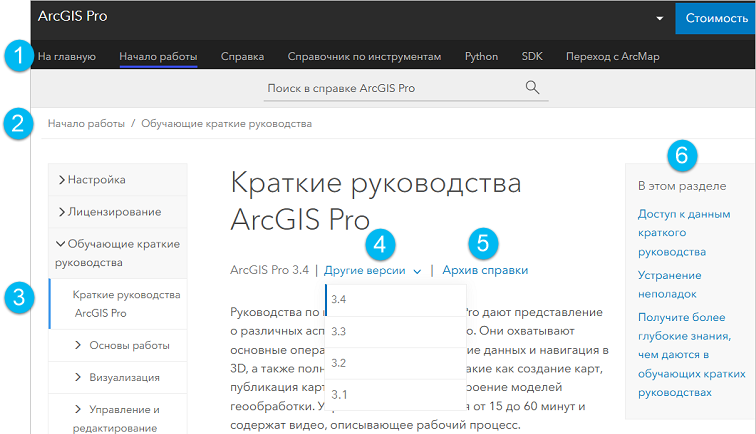This screenshot has height=434, width=756.
Task: Click the Краткие руководства ArcGIS Pro page heading
Action: [x=376, y=201]
